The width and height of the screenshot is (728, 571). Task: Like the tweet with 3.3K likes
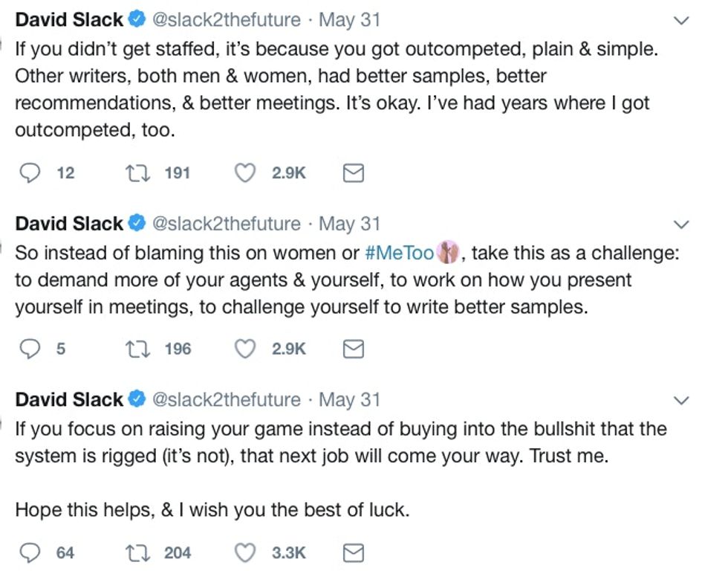point(244,552)
